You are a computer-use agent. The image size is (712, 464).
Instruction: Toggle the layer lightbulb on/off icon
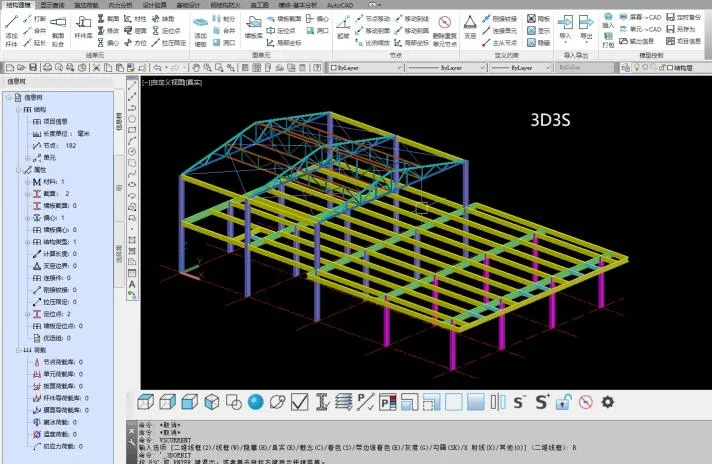(637, 68)
